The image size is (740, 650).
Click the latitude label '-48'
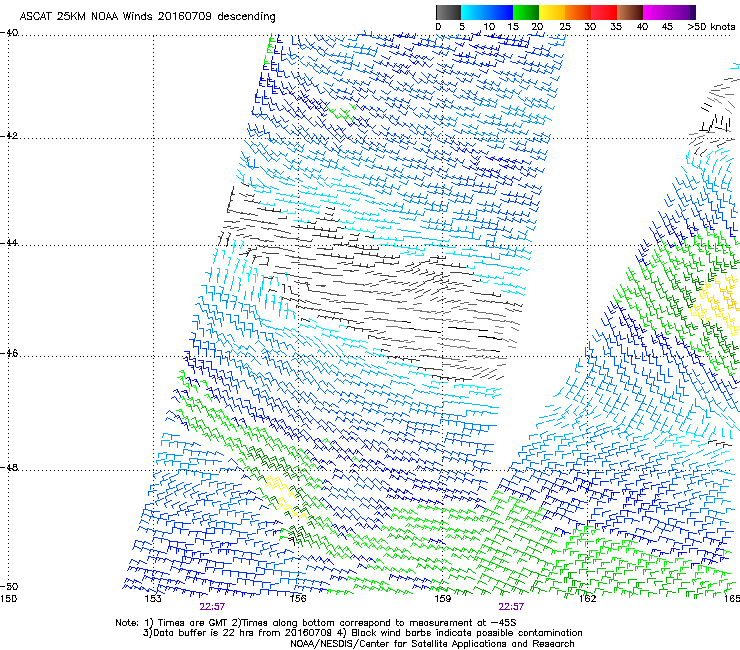[x=9, y=467]
